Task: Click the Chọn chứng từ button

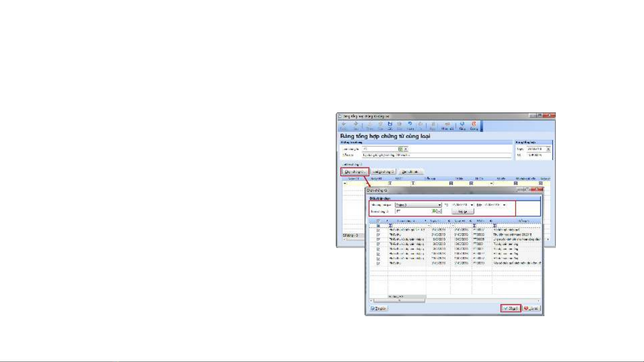Action: click(355, 172)
